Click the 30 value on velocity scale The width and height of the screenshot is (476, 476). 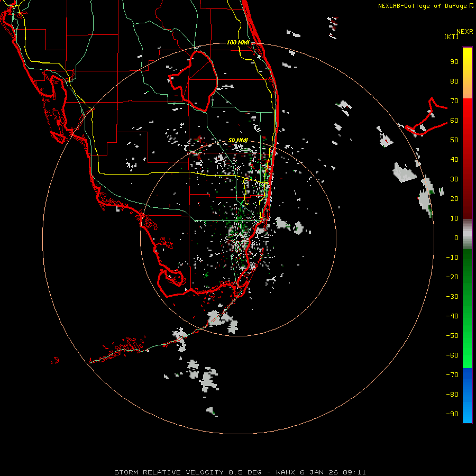[454, 179]
